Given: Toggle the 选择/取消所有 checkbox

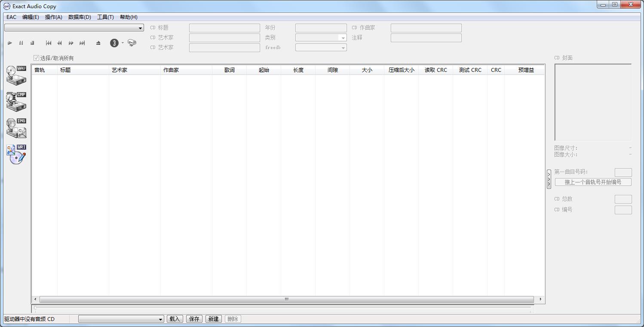Looking at the screenshot, I should pyautogui.click(x=37, y=58).
